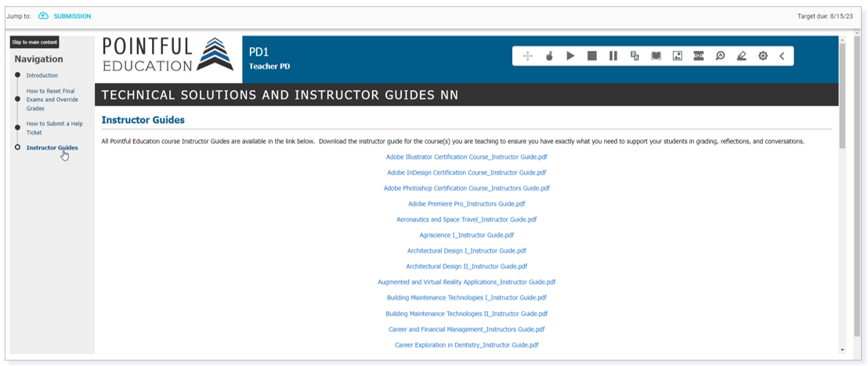Click the vertical scrollbar thumb

[x=842, y=96]
